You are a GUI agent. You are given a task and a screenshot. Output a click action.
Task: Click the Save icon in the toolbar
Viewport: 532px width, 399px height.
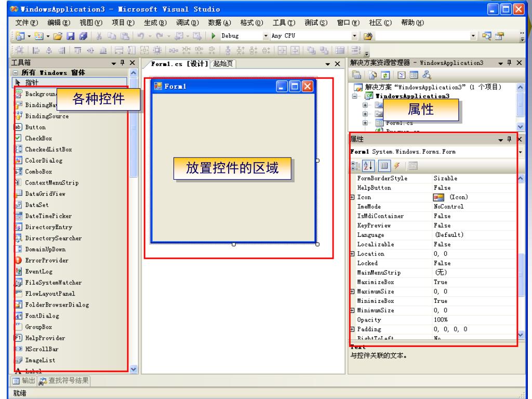(70, 36)
